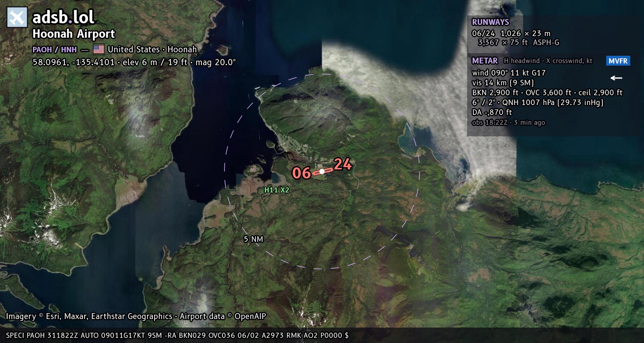
Task: Click the runway 06 end label
Action: (301, 173)
